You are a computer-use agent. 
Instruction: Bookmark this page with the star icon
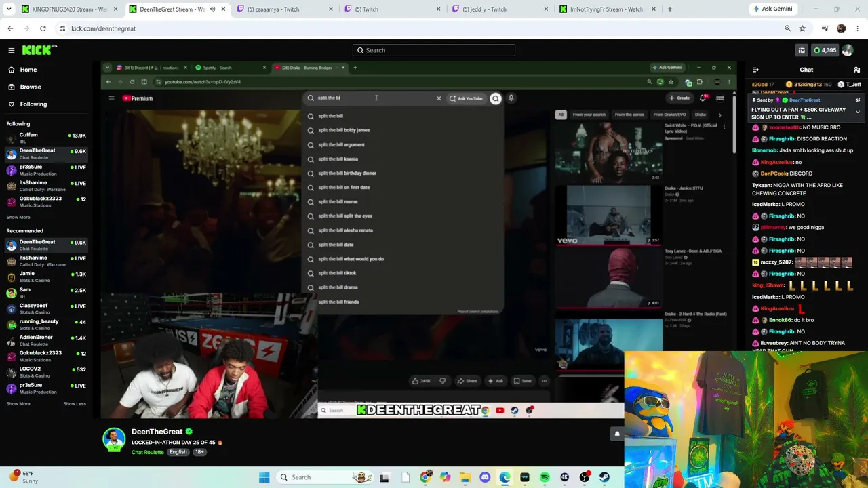[x=802, y=28]
